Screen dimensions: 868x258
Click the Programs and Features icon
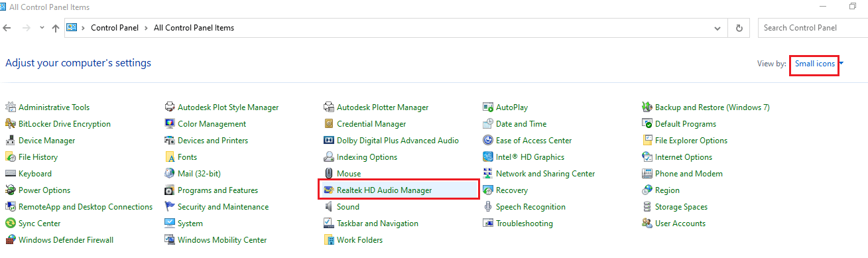[170, 190]
